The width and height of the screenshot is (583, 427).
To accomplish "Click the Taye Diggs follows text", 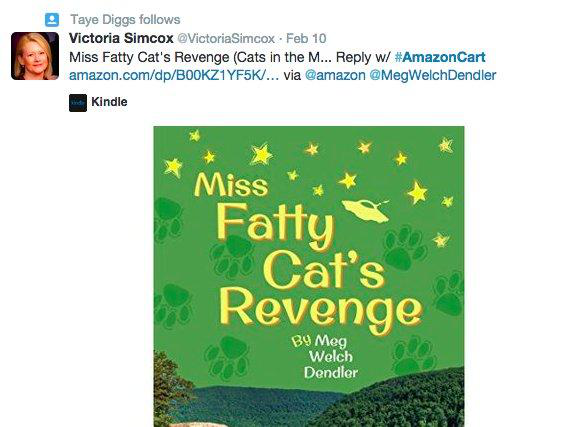I will [125, 20].
